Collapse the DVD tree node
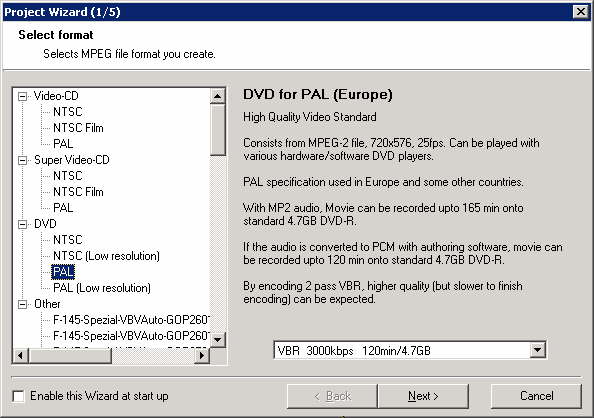This screenshot has height=418, width=594. [23, 225]
